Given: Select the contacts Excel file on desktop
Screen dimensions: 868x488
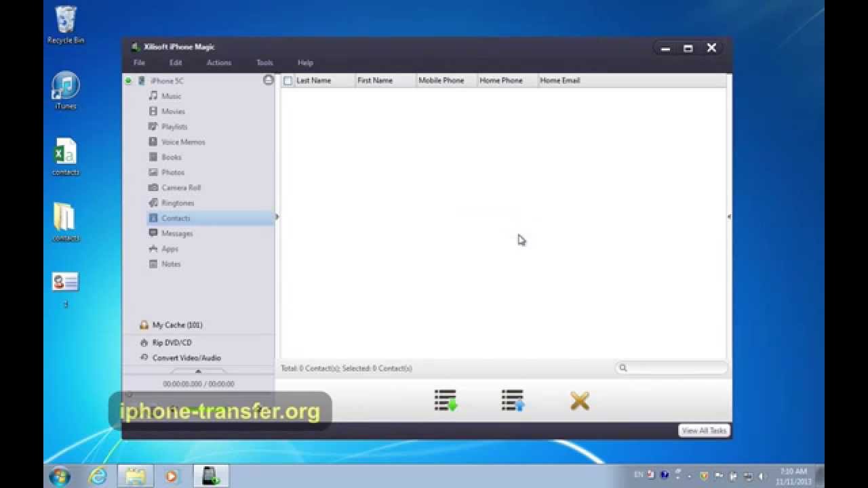Looking at the screenshot, I should [66, 157].
